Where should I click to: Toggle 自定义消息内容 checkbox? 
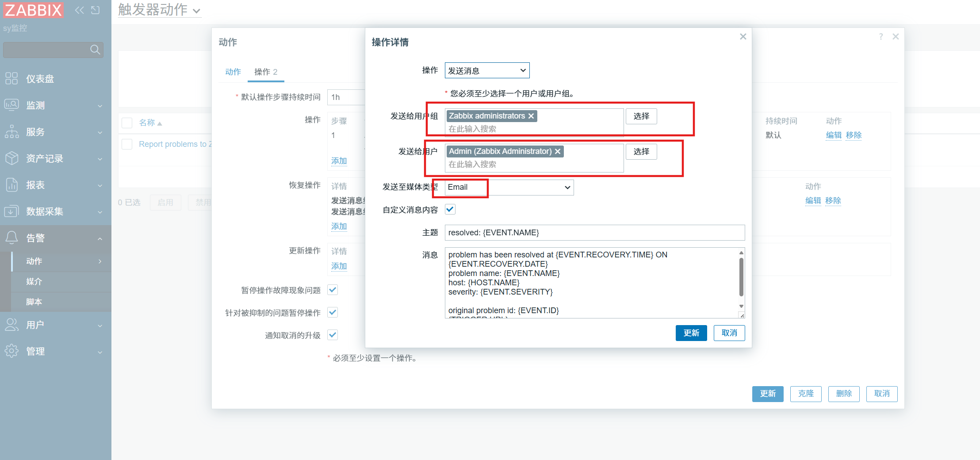click(450, 209)
